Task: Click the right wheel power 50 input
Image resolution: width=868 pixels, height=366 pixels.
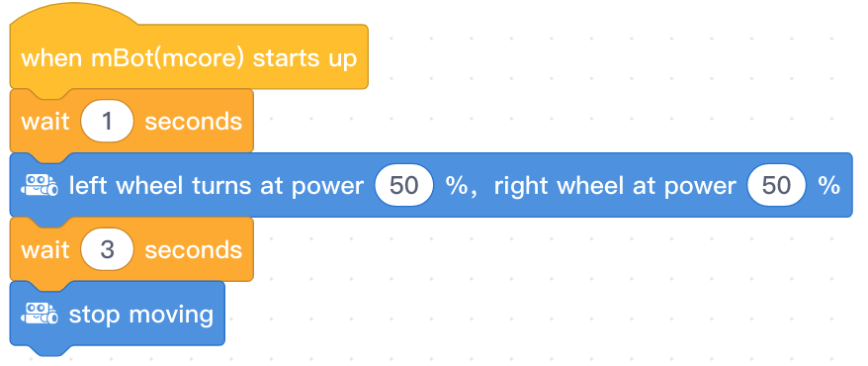Action: tap(775, 186)
